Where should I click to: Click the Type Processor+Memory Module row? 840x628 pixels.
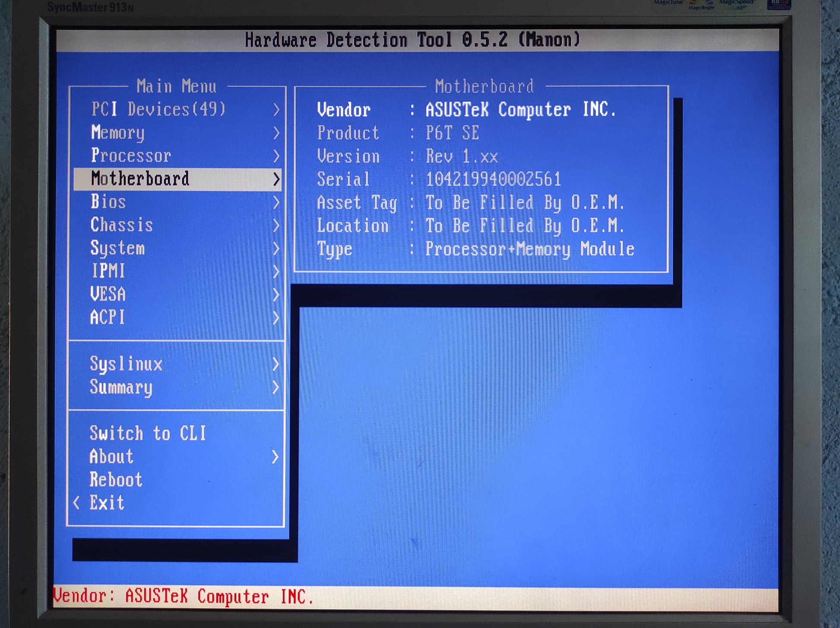[475, 249]
